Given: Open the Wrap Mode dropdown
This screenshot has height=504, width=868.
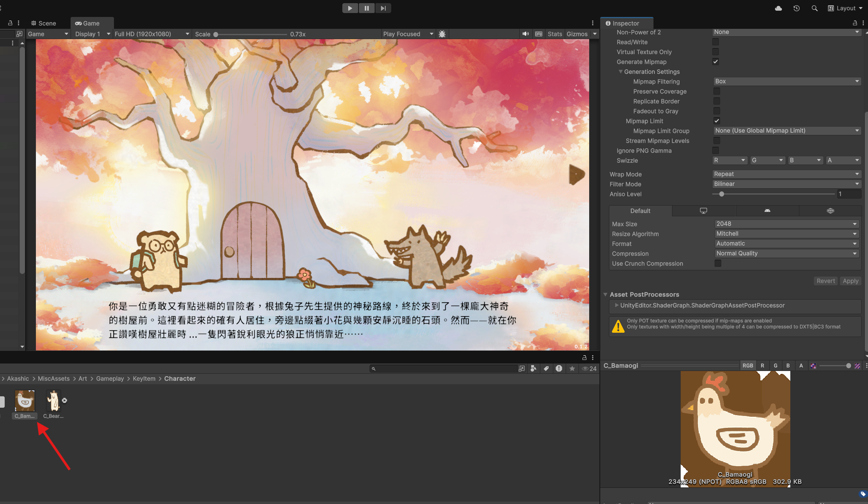Looking at the screenshot, I should pos(786,174).
